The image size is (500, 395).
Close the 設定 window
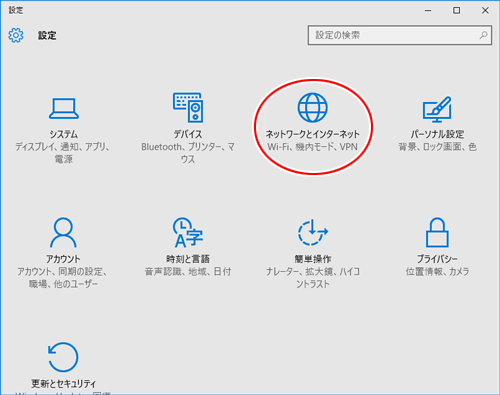click(x=485, y=10)
